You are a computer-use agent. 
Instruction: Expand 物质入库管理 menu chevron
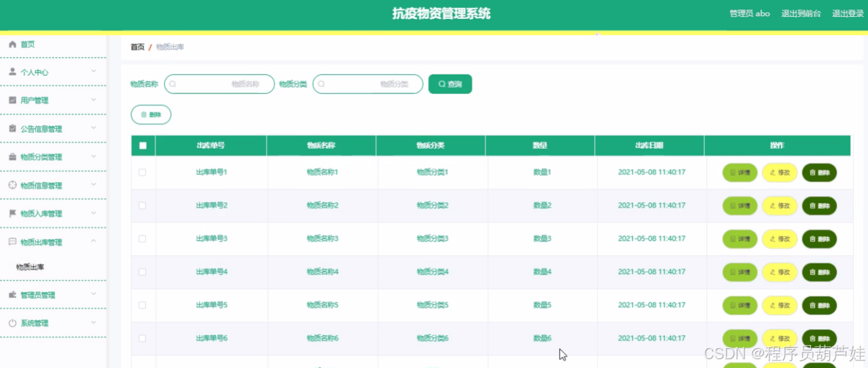(93, 213)
